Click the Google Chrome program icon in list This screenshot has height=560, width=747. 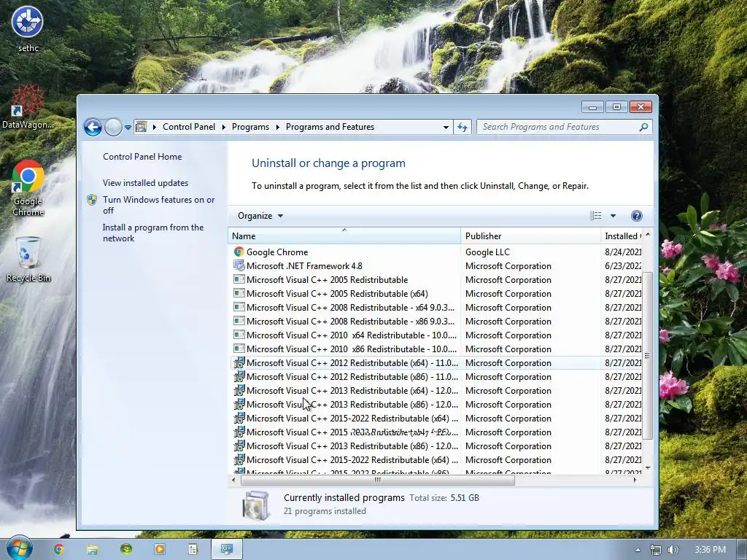(x=239, y=252)
